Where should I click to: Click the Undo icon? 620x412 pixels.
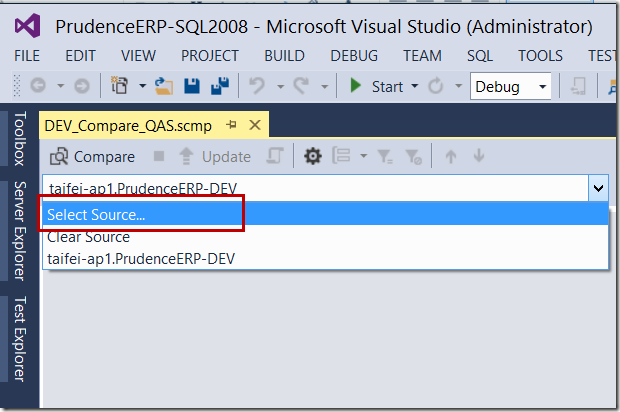pos(257,85)
